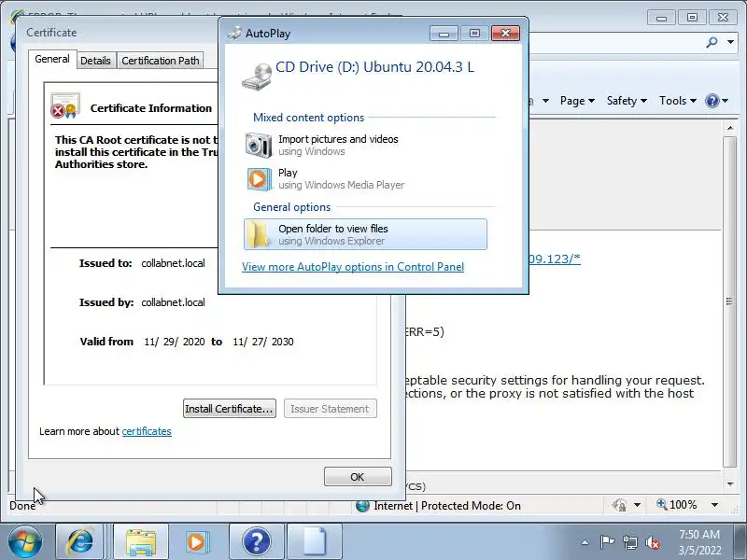Close the AutoPlay window
This screenshot has width=747, height=560.
505,33
